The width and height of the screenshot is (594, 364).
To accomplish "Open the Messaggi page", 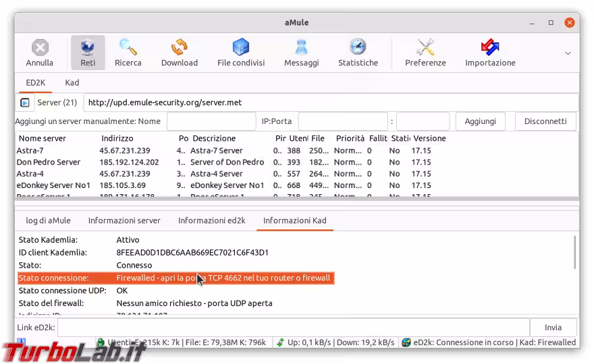I will pyautogui.click(x=302, y=53).
